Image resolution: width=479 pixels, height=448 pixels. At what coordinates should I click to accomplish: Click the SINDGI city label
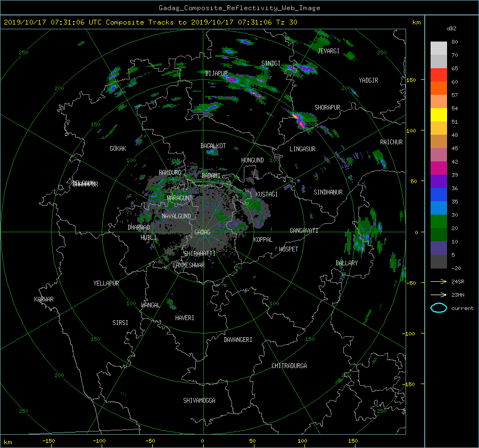pos(271,63)
